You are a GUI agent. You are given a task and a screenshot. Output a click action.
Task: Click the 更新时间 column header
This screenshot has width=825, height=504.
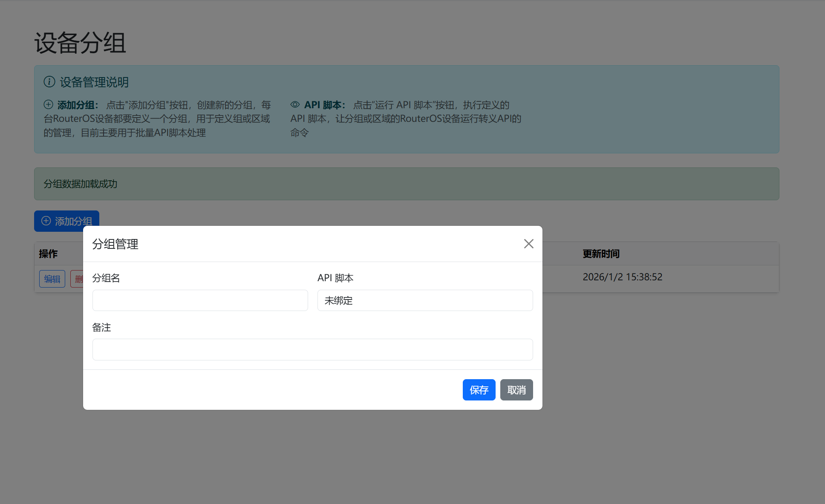click(x=601, y=254)
